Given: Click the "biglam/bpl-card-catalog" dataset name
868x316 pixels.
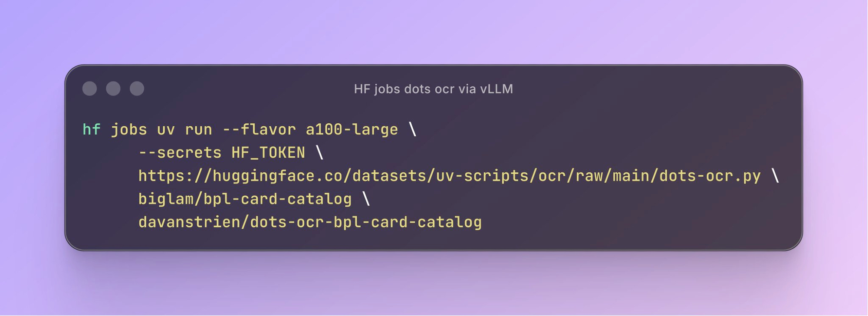Looking at the screenshot, I should [245, 199].
